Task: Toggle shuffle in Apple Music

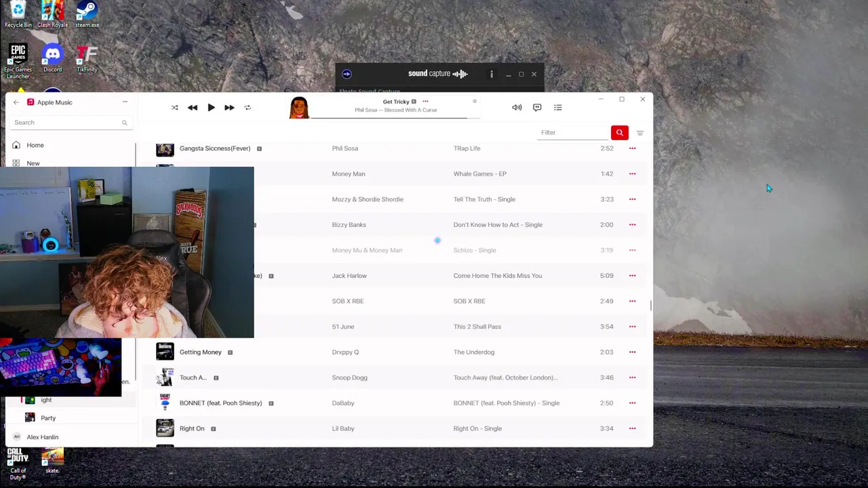Action: coord(174,108)
